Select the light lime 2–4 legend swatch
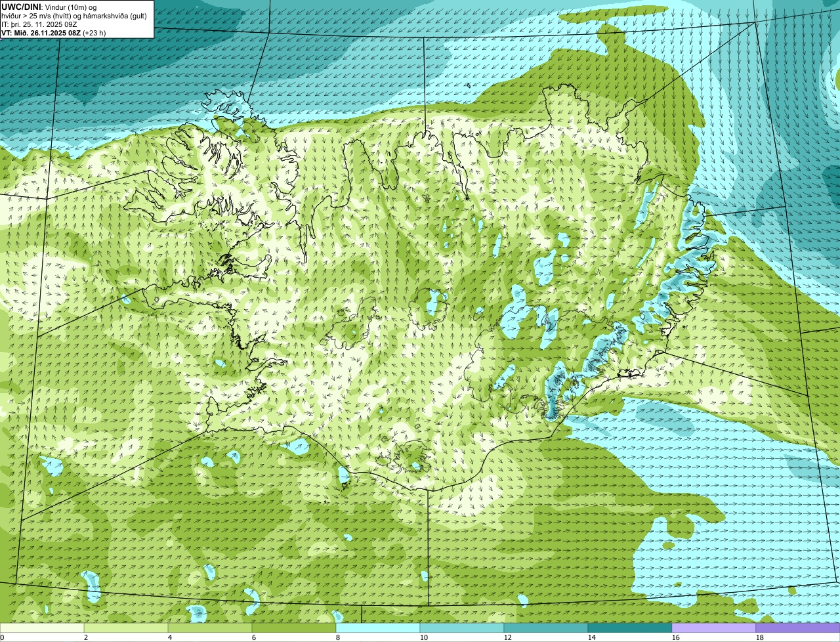 [x=126, y=628]
